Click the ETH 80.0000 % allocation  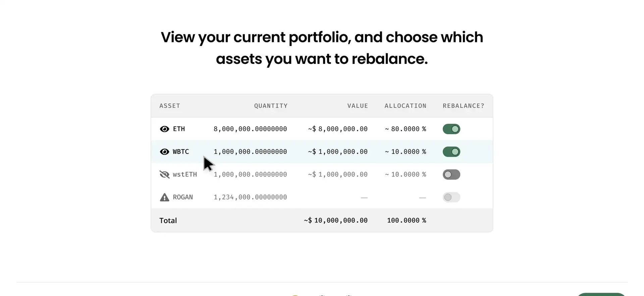(x=406, y=129)
